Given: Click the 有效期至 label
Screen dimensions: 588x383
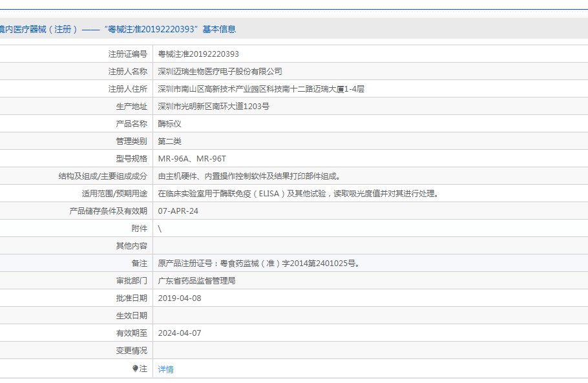Looking at the screenshot, I should (x=132, y=333).
